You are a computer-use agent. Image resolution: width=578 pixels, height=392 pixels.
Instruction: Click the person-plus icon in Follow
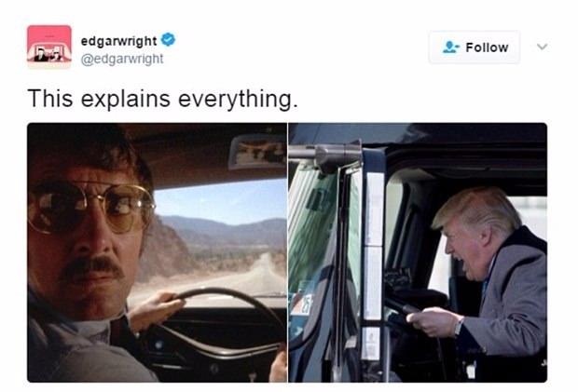[x=450, y=47]
